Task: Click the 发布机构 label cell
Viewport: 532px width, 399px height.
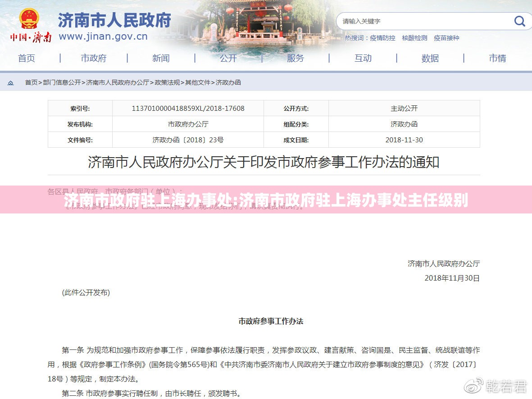Action: click(80, 124)
